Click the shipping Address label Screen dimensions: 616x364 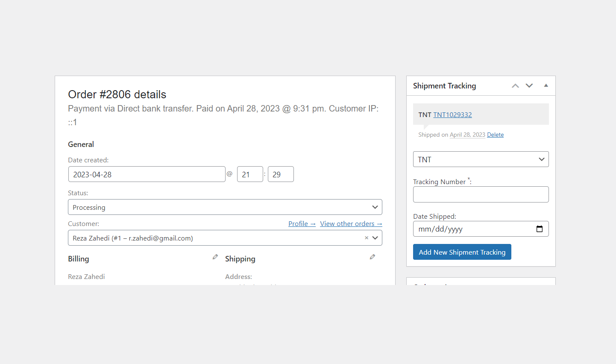coord(238,276)
